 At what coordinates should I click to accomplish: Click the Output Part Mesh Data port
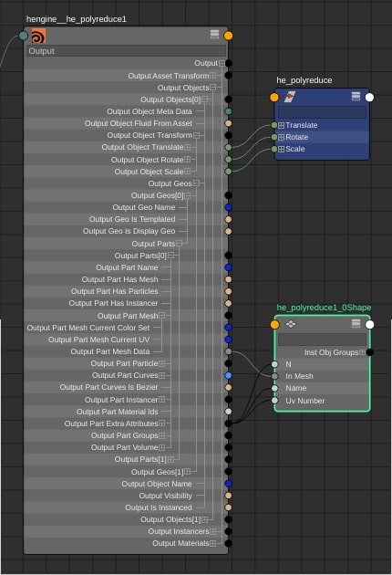pos(228,351)
